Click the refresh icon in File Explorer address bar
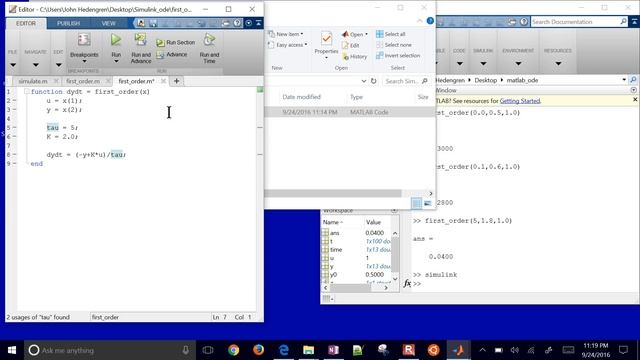Viewport: 640px width, 360px height. coord(373,81)
